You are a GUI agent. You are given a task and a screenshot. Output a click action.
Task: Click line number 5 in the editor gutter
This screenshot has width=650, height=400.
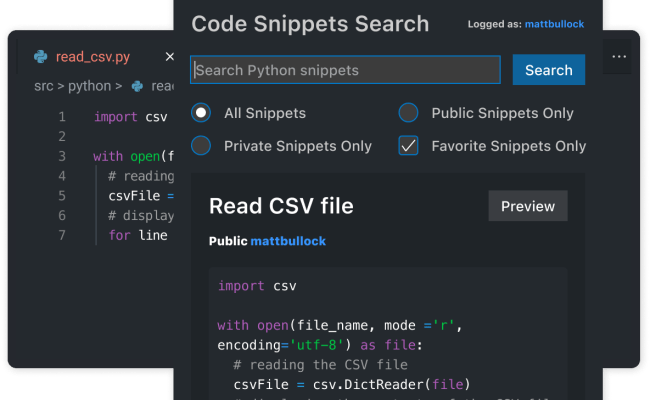pos(62,196)
